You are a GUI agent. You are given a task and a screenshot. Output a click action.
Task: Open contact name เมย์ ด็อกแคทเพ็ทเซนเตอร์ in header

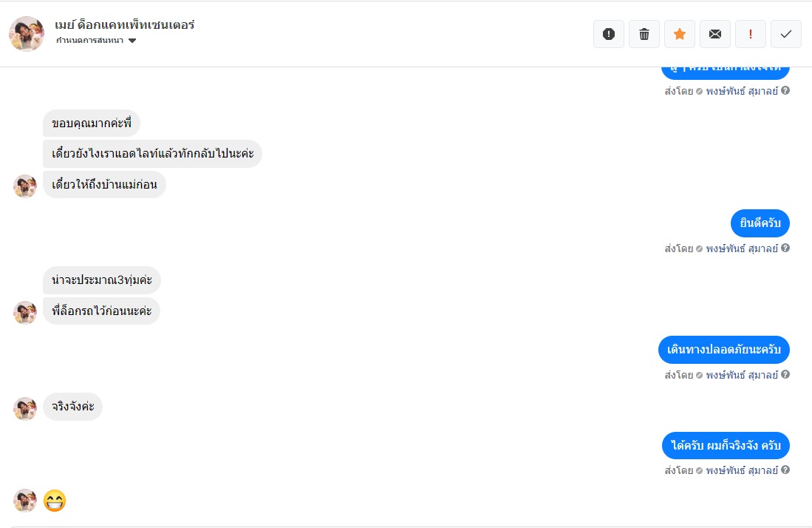pos(124,24)
